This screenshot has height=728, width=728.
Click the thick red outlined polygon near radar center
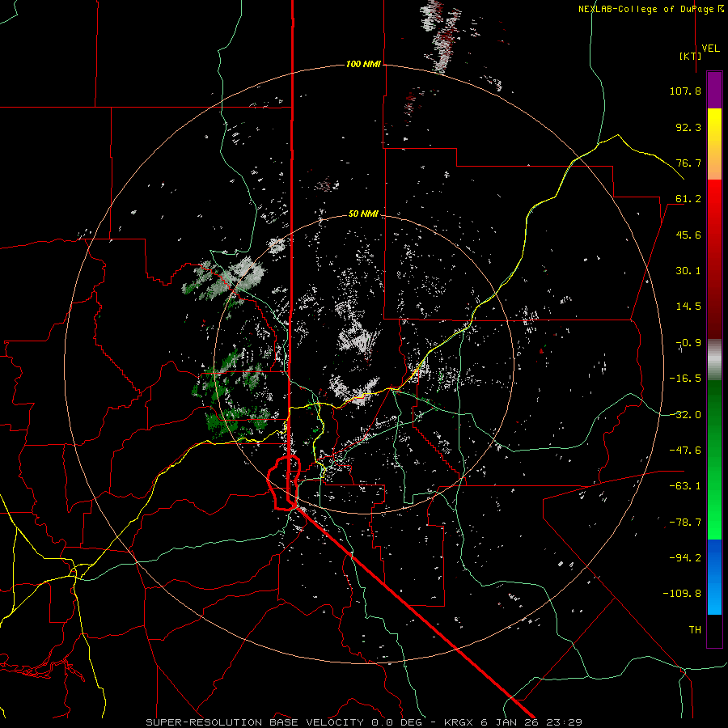284,483
